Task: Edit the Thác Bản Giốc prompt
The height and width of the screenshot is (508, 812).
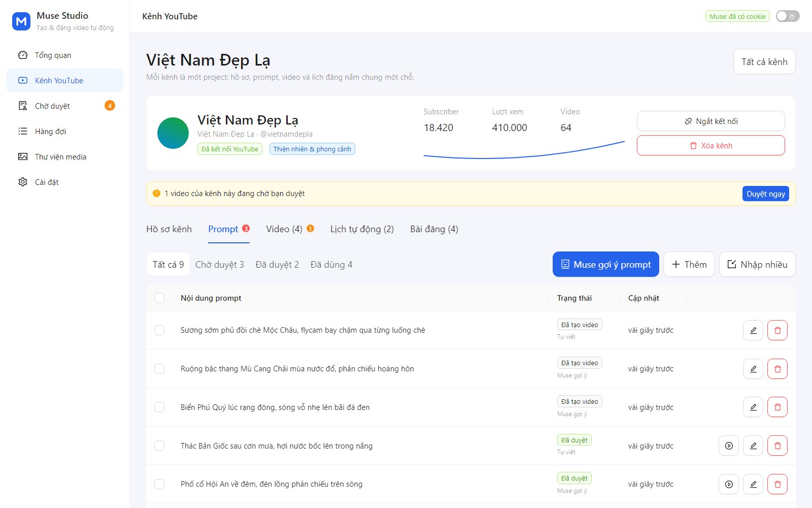Action: (x=753, y=446)
